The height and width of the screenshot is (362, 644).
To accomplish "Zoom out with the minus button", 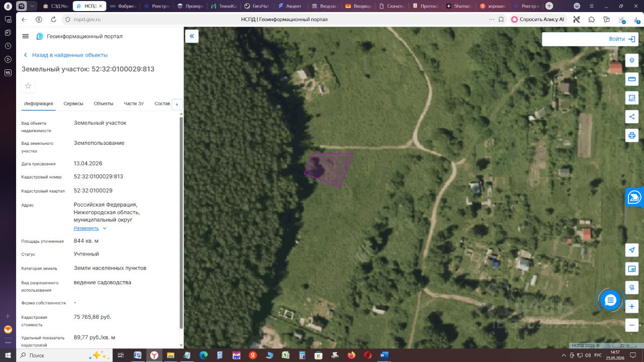I will click(x=632, y=325).
